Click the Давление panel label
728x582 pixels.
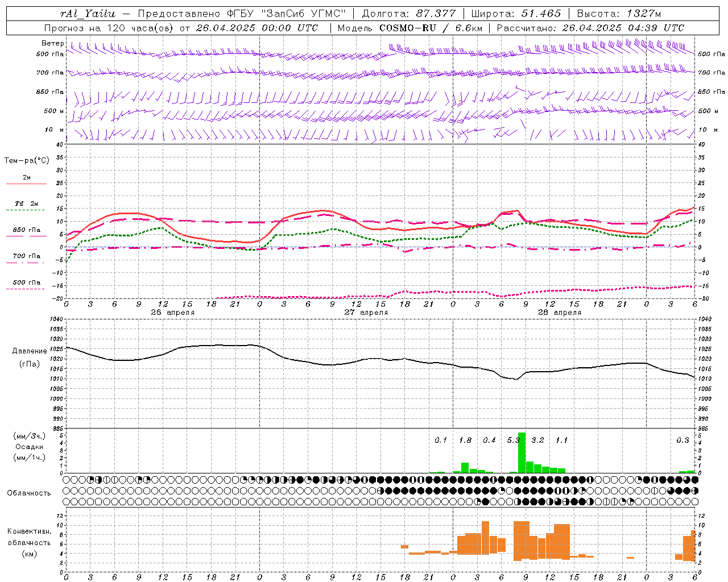pos(30,351)
